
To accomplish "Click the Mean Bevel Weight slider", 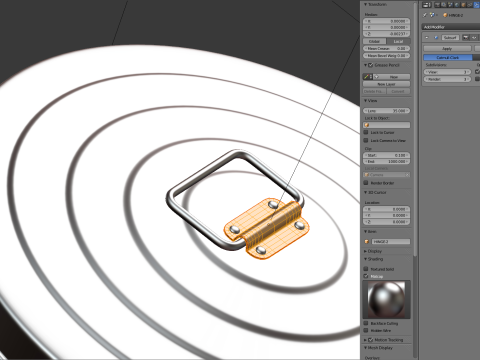I will tap(387, 56).
